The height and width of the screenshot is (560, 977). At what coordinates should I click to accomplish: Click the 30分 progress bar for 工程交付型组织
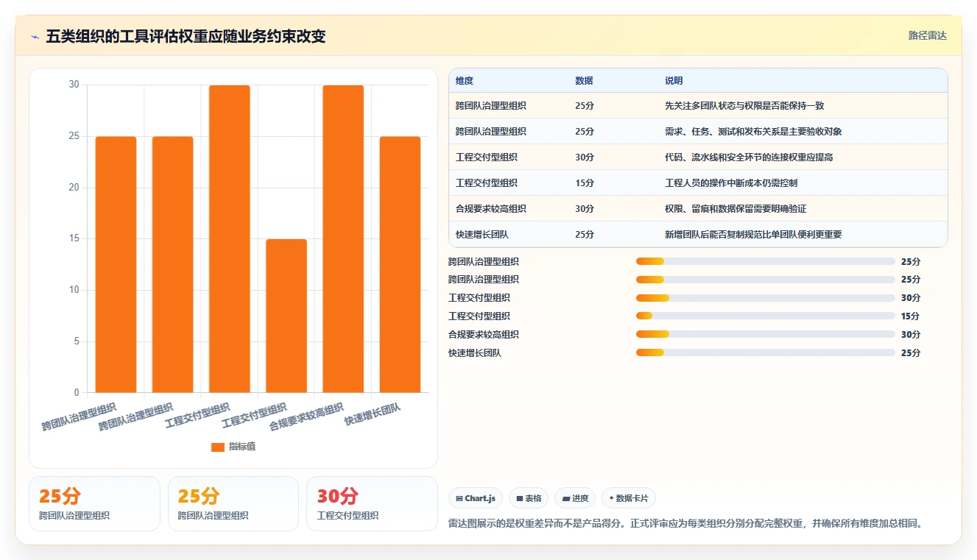pyautogui.click(x=766, y=297)
